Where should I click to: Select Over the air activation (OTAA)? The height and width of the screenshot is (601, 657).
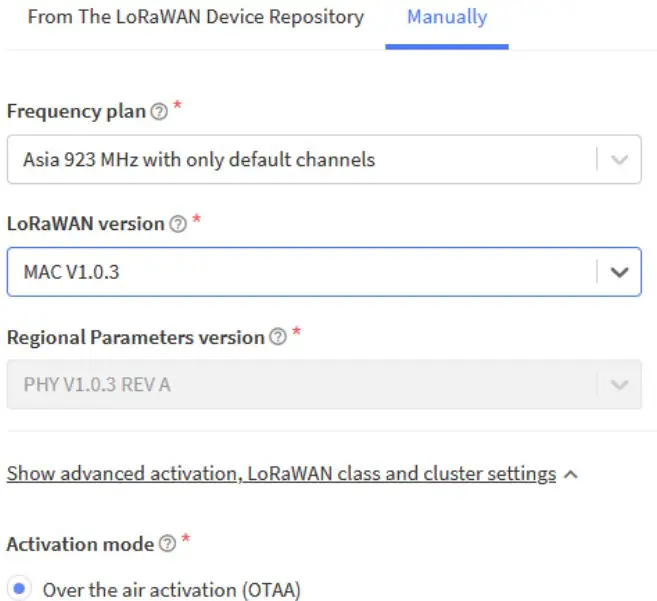coord(21,589)
